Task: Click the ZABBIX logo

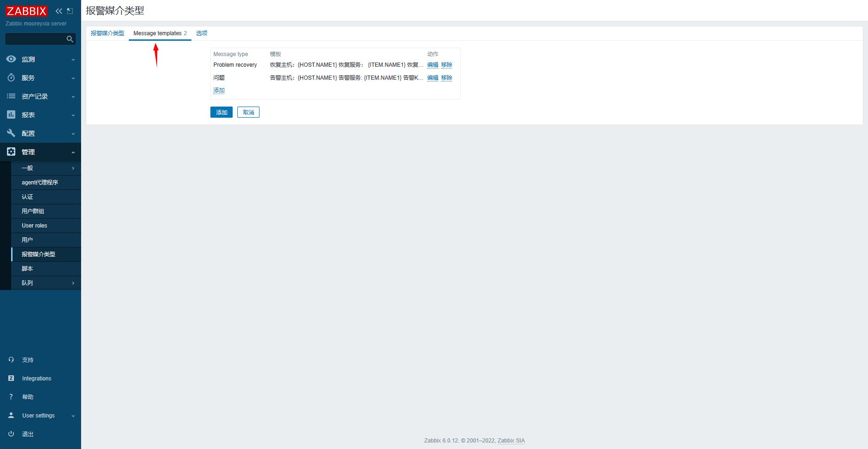Action: [x=26, y=11]
